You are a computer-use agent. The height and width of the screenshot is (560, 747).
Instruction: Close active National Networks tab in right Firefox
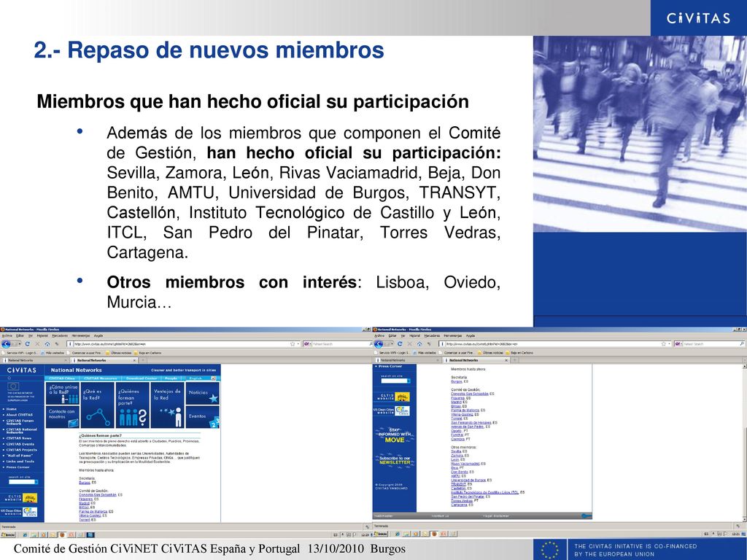click(x=506, y=360)
